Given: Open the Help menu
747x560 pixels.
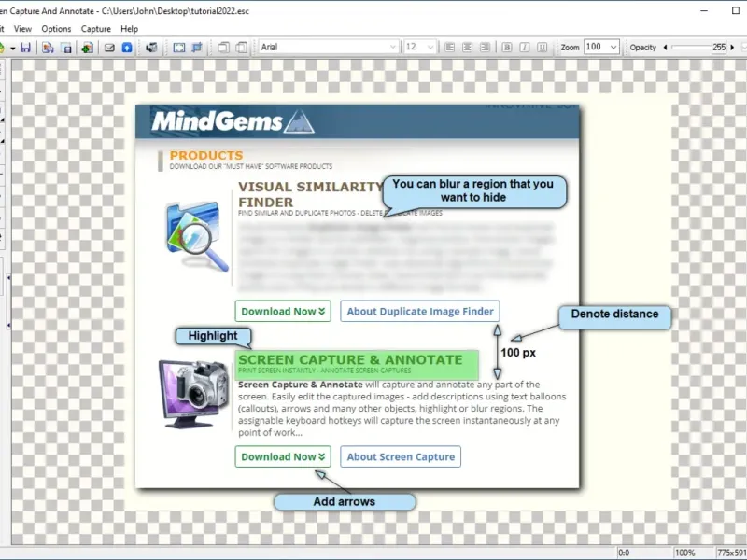Looking at the screenshot, I should pyautogui.click(x=129, y=29).
